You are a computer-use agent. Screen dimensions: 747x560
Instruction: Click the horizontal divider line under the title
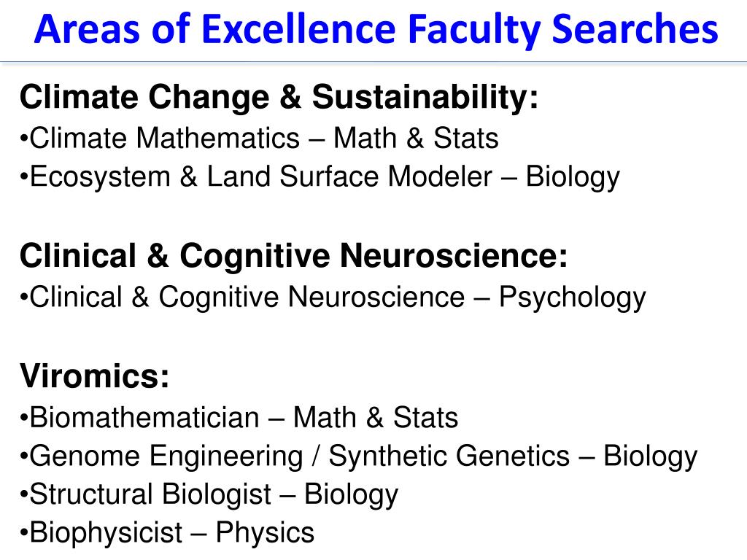(373, 62)
